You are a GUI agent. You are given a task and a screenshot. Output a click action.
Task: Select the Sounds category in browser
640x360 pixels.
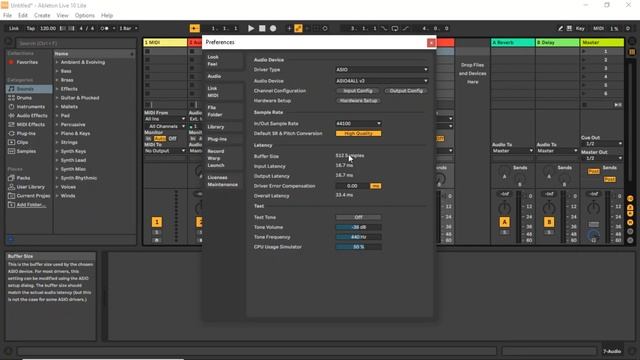tap(29, 89)
